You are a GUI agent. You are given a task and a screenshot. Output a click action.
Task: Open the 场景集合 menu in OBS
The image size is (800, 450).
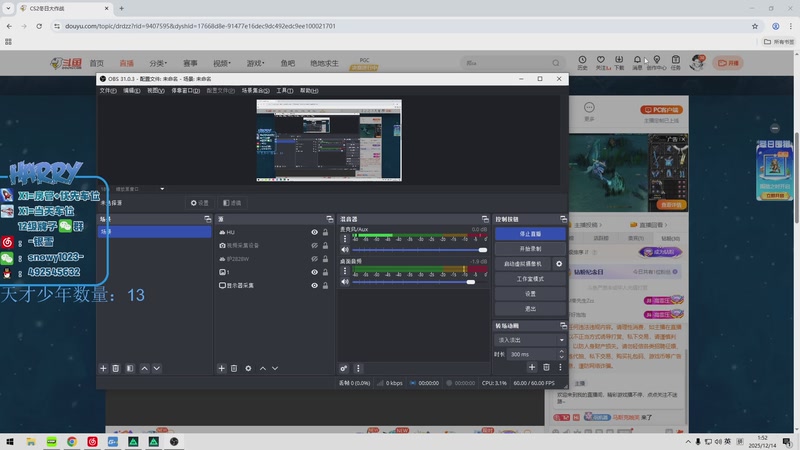(x=256, y=90)
